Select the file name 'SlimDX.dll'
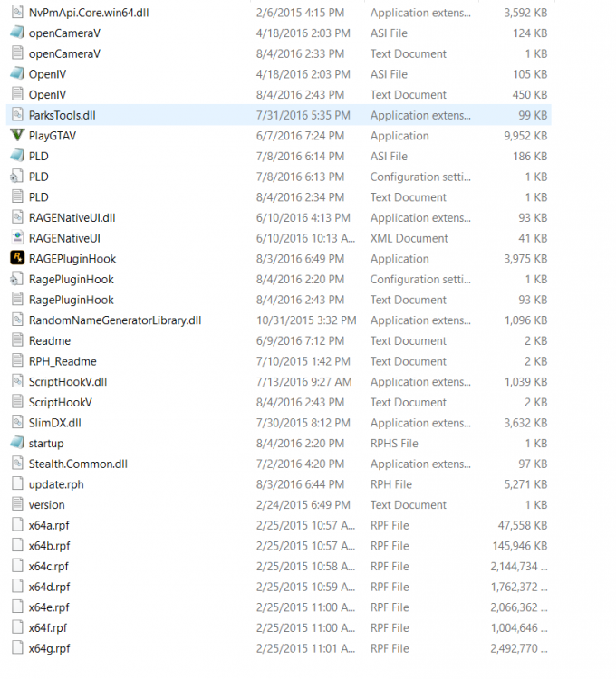 click(x=54, y=423)
